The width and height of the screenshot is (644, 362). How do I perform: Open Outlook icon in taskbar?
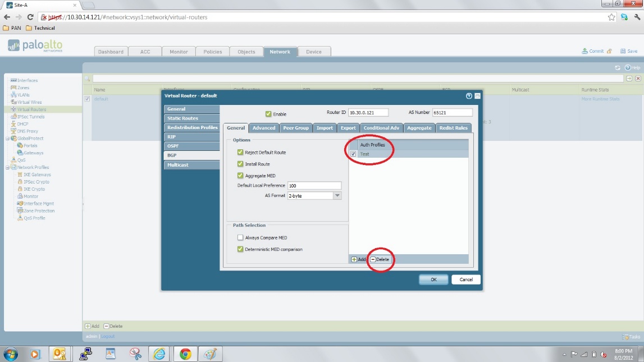point(60,354)
